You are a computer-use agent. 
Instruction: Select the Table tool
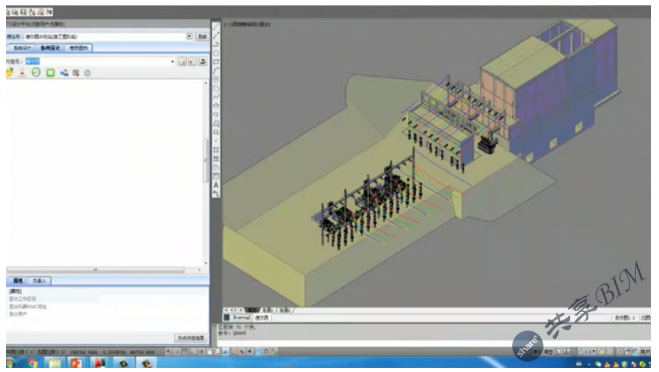click(216, 177)
